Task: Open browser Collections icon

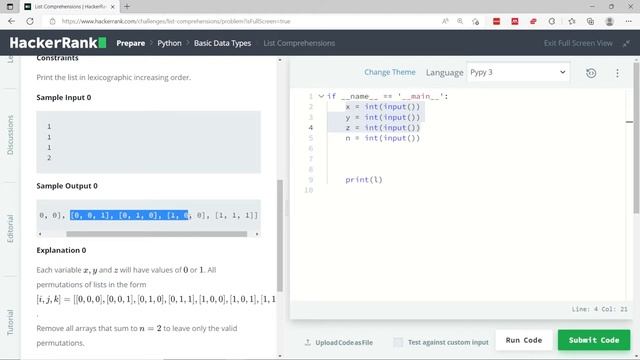Action: (590, 21)
